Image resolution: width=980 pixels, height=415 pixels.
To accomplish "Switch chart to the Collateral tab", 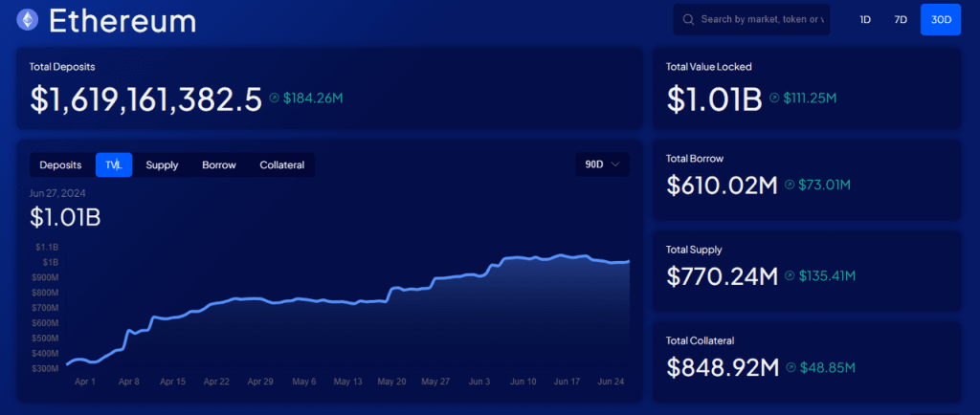I will click(x=282, y=165).
